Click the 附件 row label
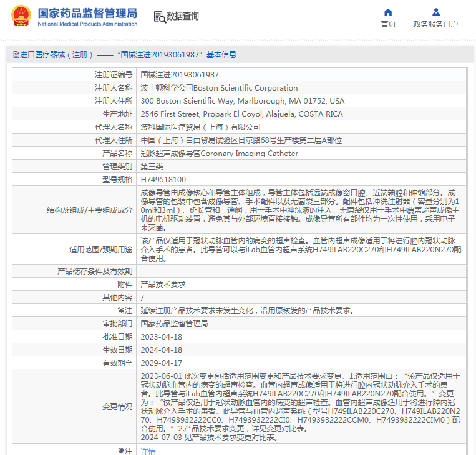 coord(125,285)
